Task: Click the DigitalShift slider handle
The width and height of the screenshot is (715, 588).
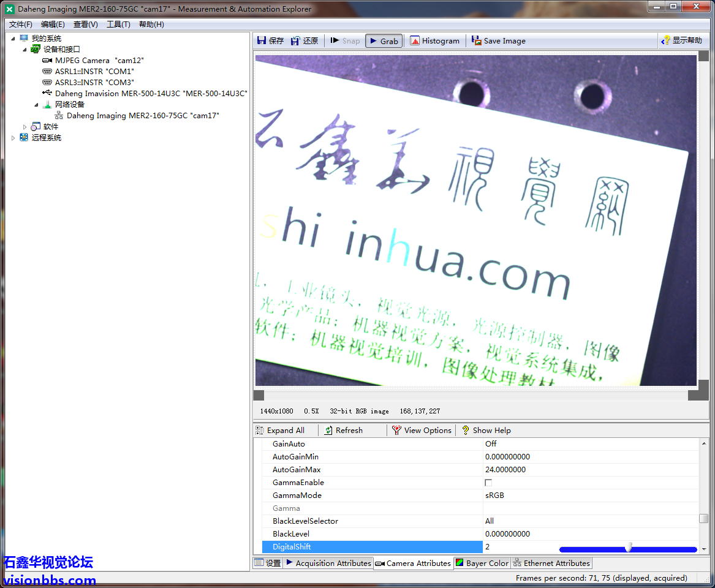Action: [628, 547]
